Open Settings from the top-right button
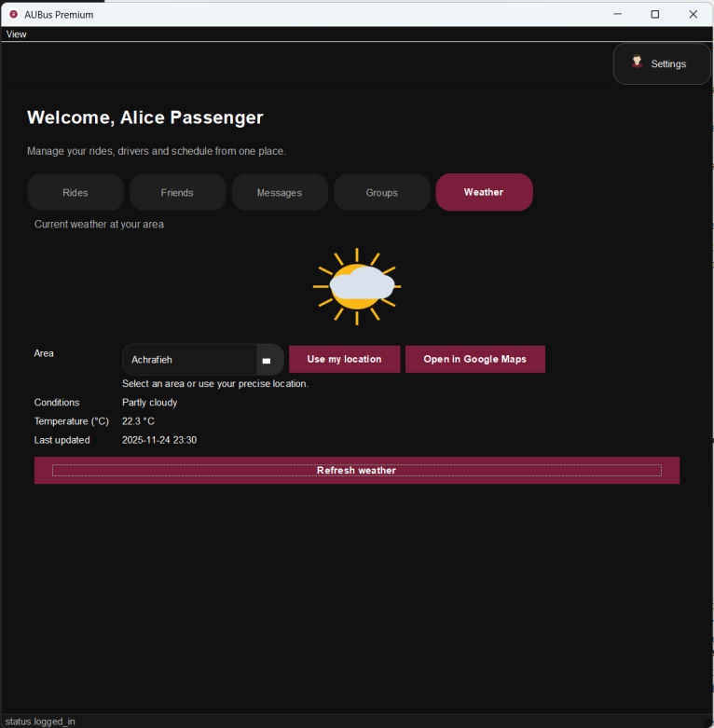 coord(662,64)
